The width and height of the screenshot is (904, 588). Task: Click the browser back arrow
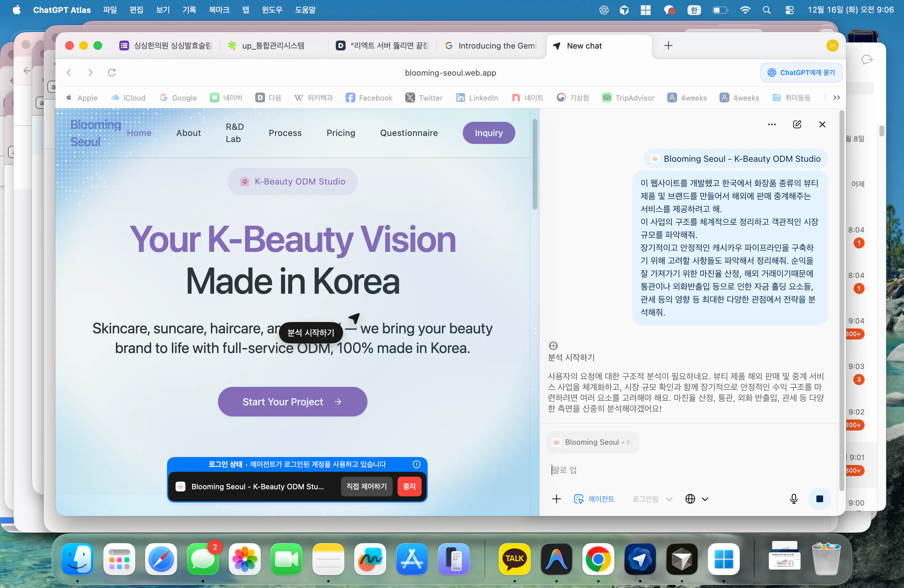point(69,73)
